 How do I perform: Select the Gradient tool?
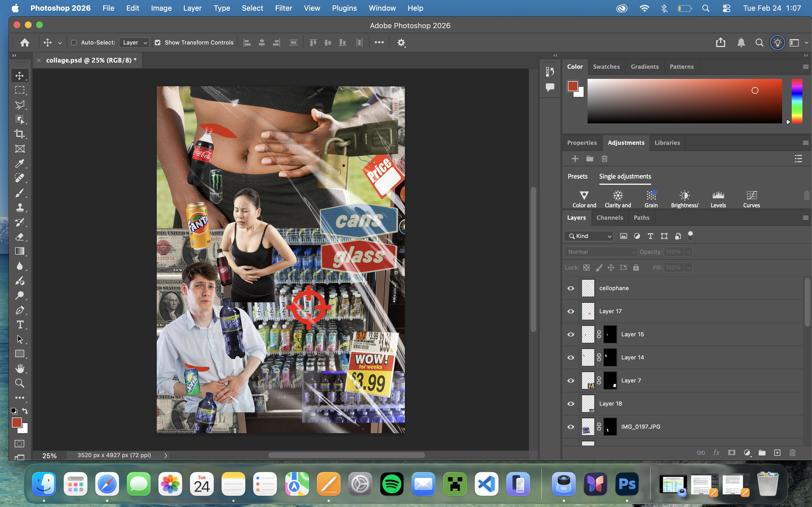(x=19, y=252)
